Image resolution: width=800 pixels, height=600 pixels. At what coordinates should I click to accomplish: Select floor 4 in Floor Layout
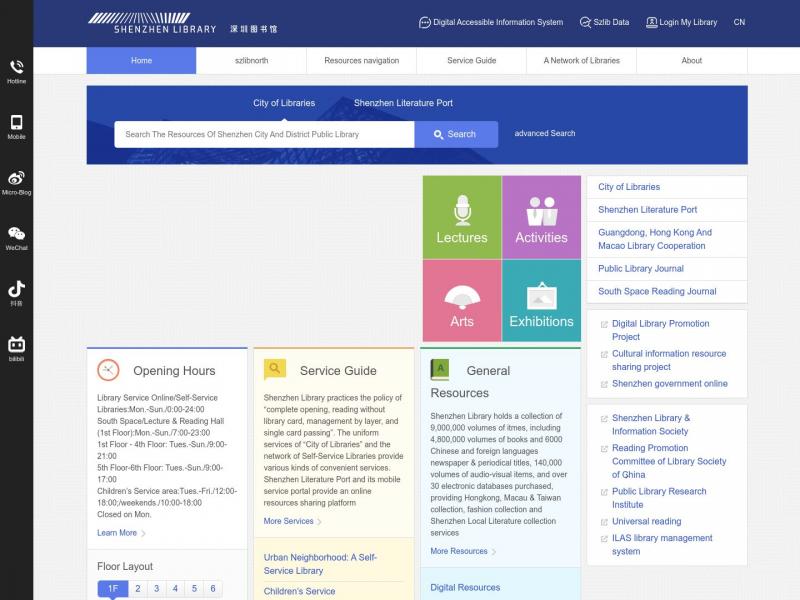click(x=175, y=589)
